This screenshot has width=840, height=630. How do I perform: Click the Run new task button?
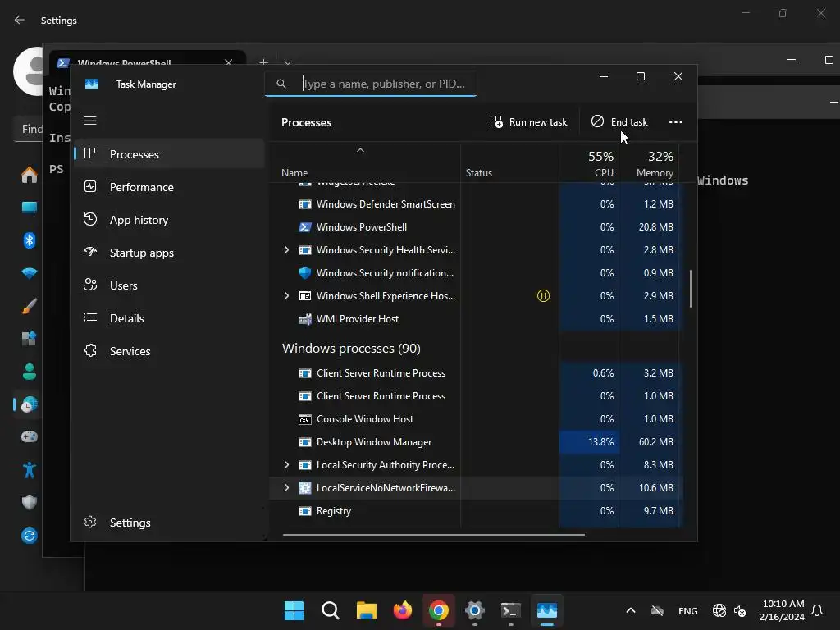click(529, 122)
